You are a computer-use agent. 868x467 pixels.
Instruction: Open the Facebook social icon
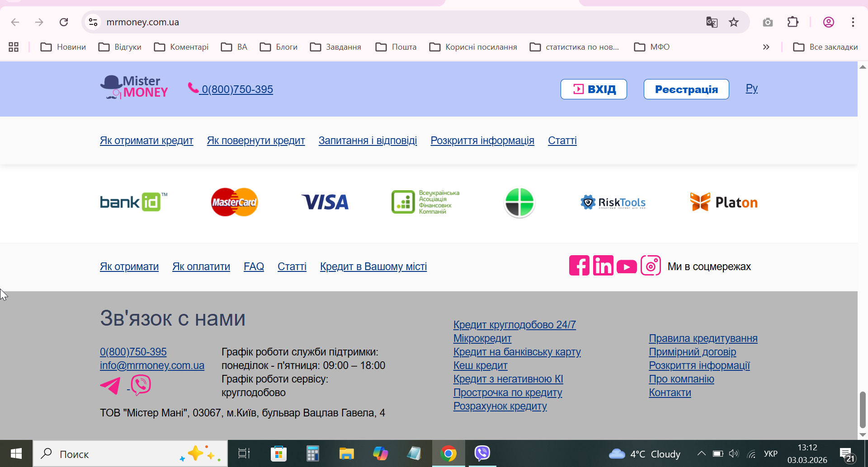(579, 266)
